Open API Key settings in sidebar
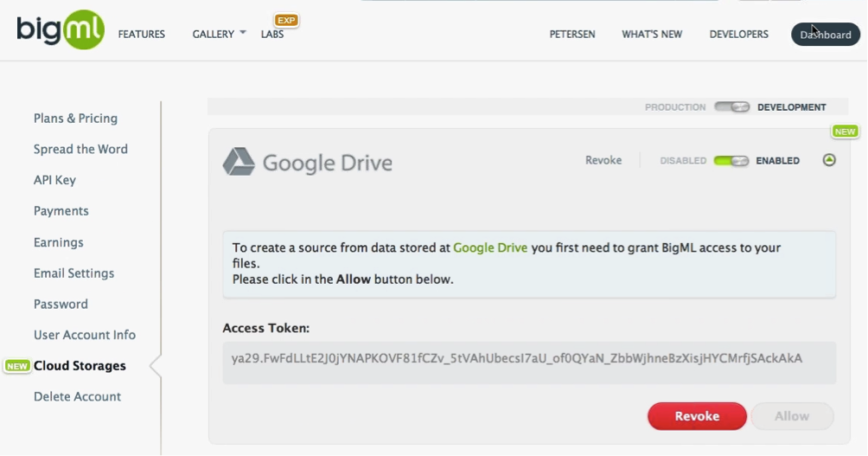The image size is (868, 456). tap(54, 180)
